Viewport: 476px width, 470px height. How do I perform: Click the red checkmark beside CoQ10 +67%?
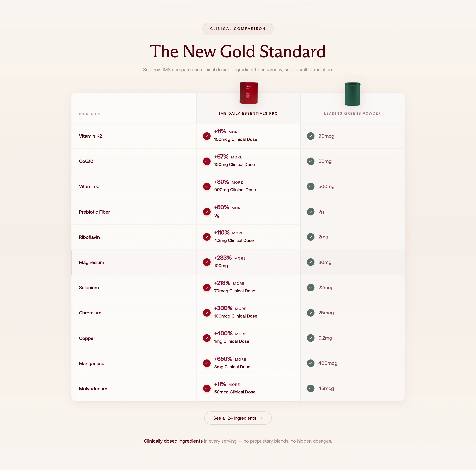207,161
